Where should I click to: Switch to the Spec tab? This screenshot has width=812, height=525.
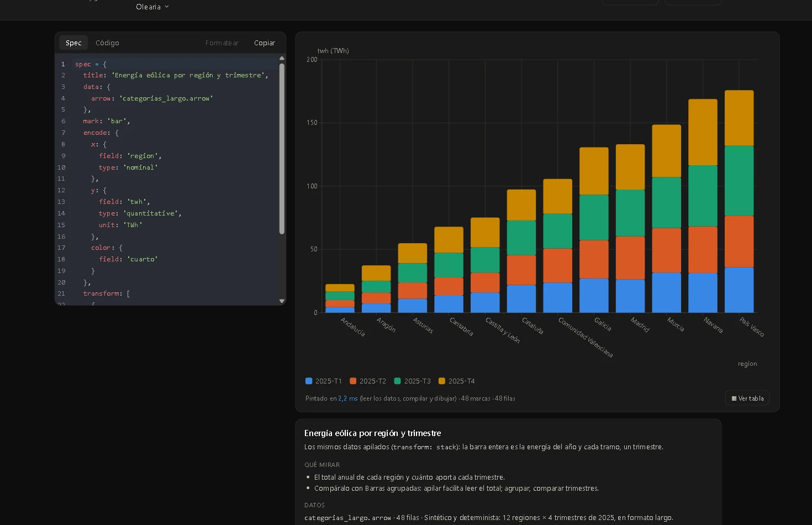point(73,43)
